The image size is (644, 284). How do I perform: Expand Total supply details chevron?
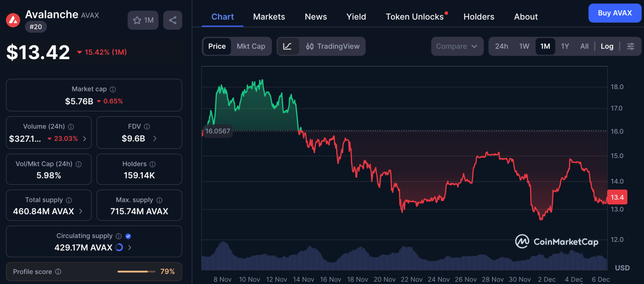(81, 211)
